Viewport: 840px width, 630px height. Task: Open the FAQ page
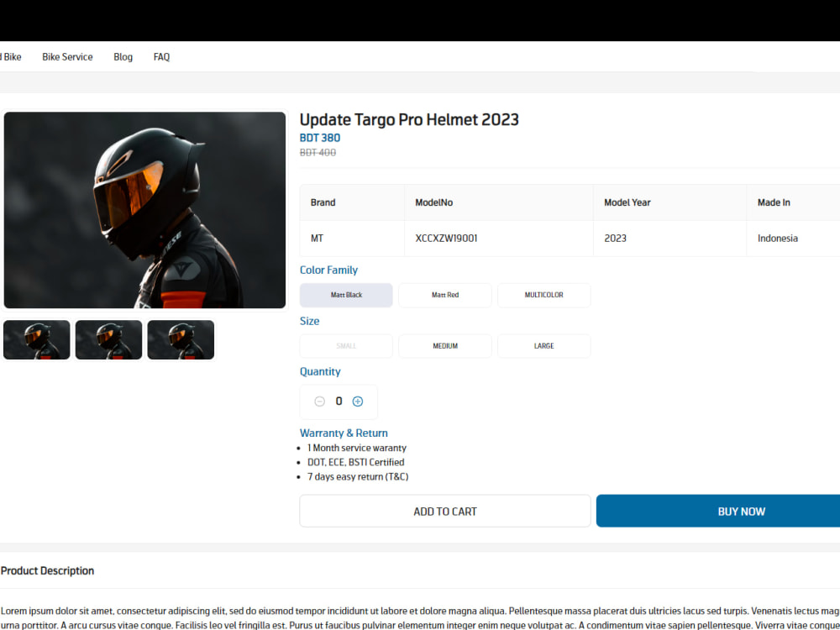[x=161, y=57]
